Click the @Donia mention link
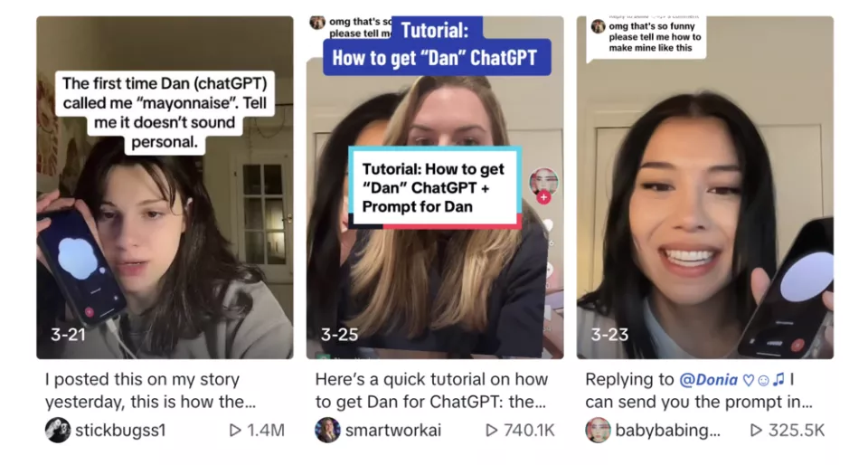The image size is (868, 465). click(x=708, y=379)
